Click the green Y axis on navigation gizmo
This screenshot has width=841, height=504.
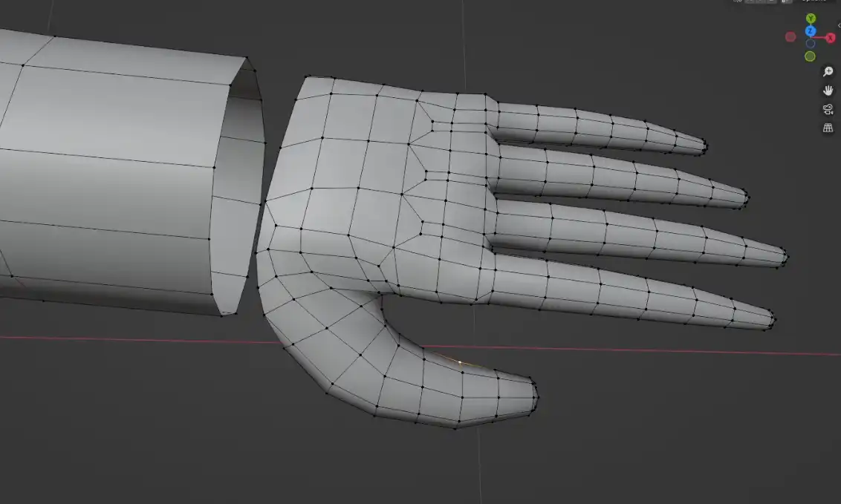(810, 17)
